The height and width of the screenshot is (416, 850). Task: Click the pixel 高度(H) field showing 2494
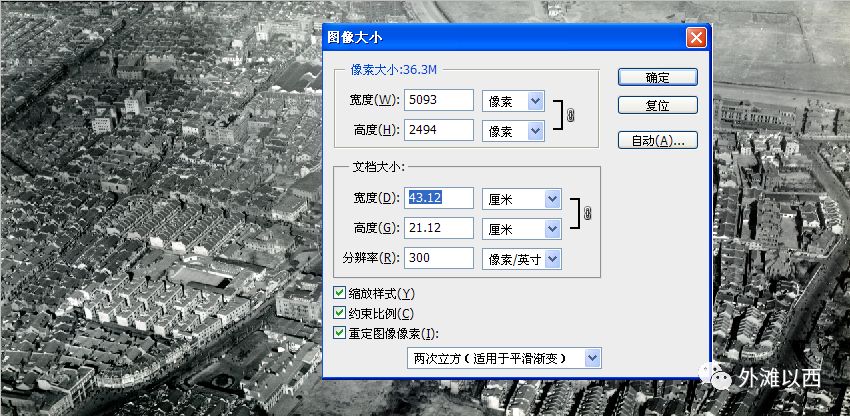439,130
